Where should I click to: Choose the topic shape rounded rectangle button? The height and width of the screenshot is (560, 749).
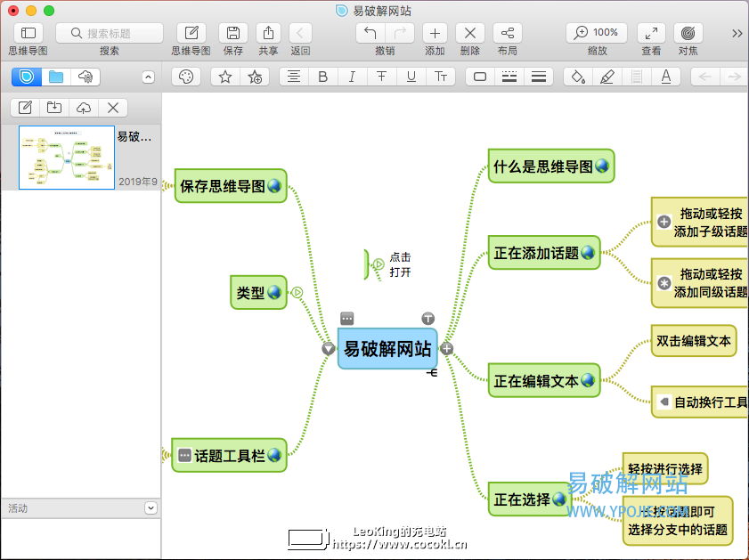point(479,77)
